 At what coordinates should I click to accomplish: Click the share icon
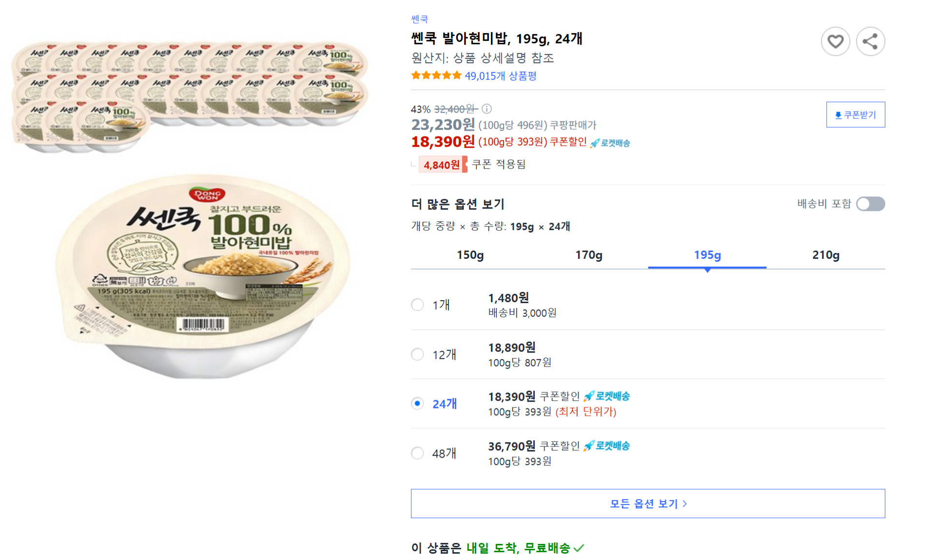pos(871,41)
